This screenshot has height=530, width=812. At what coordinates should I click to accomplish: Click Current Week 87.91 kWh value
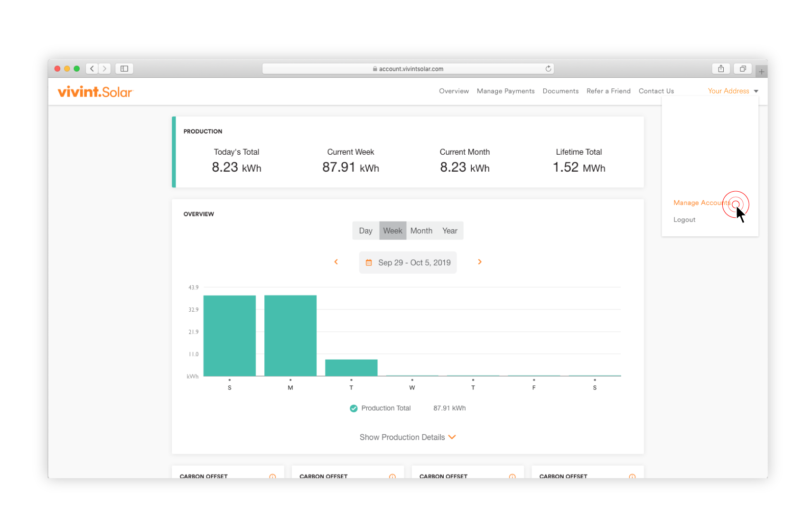tap(351, 167)
